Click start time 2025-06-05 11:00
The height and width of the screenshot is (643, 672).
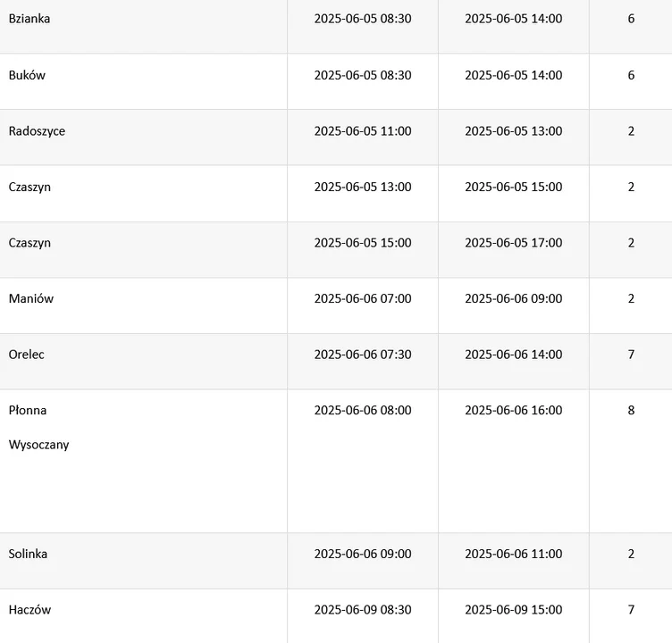[x=363, y=131]
